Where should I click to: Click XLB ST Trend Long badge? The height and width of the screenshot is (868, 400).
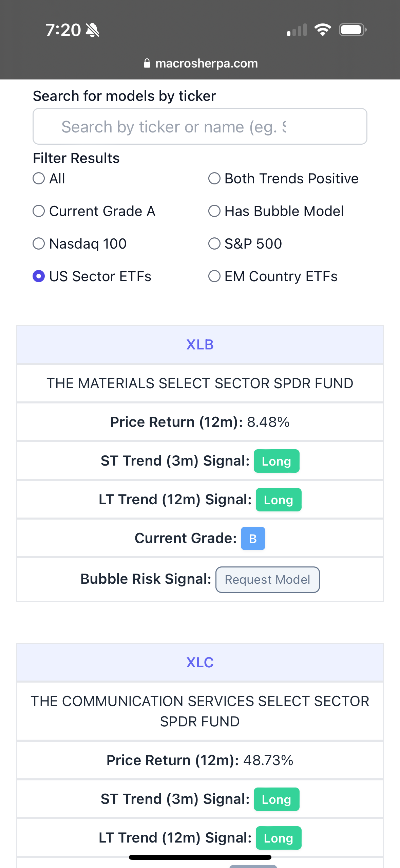277,461
